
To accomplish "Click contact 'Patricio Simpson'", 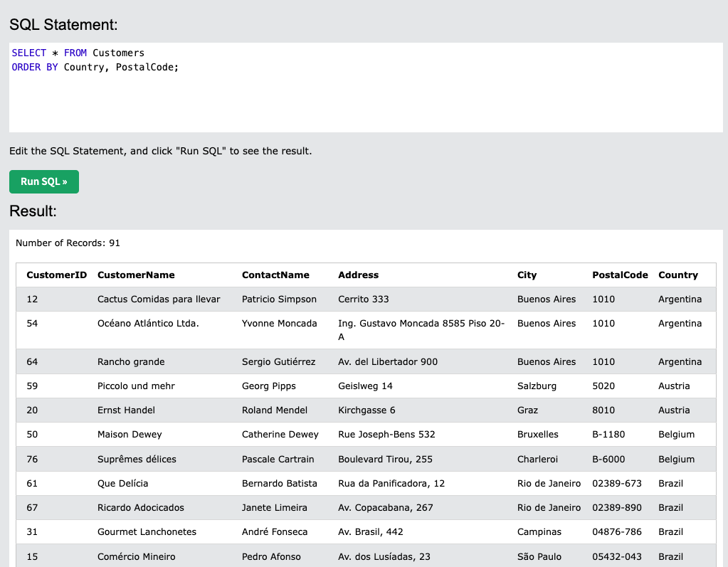I will pyautogui.click(x=279, y=300).
